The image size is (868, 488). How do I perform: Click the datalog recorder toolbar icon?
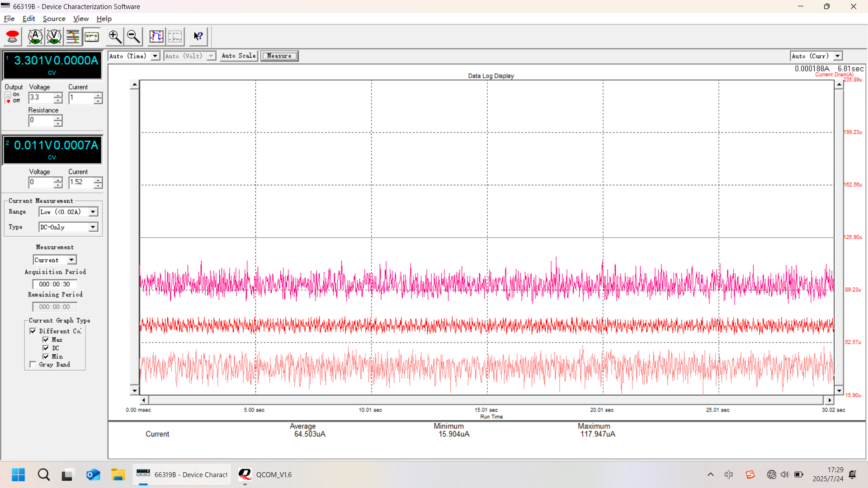point(92,37)
